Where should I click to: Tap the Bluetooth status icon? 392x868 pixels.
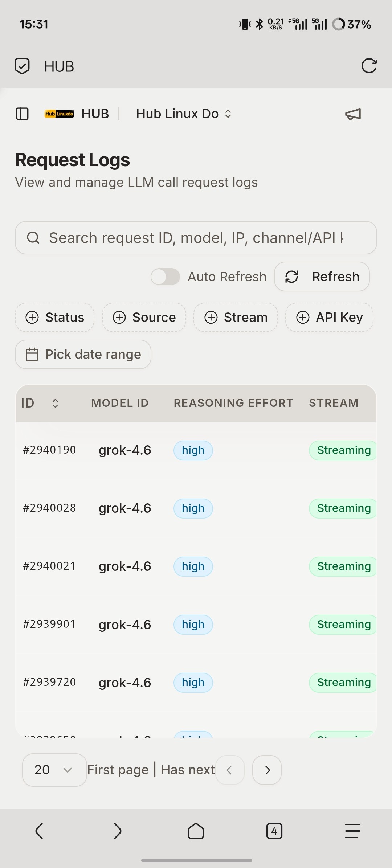[259, 24]
